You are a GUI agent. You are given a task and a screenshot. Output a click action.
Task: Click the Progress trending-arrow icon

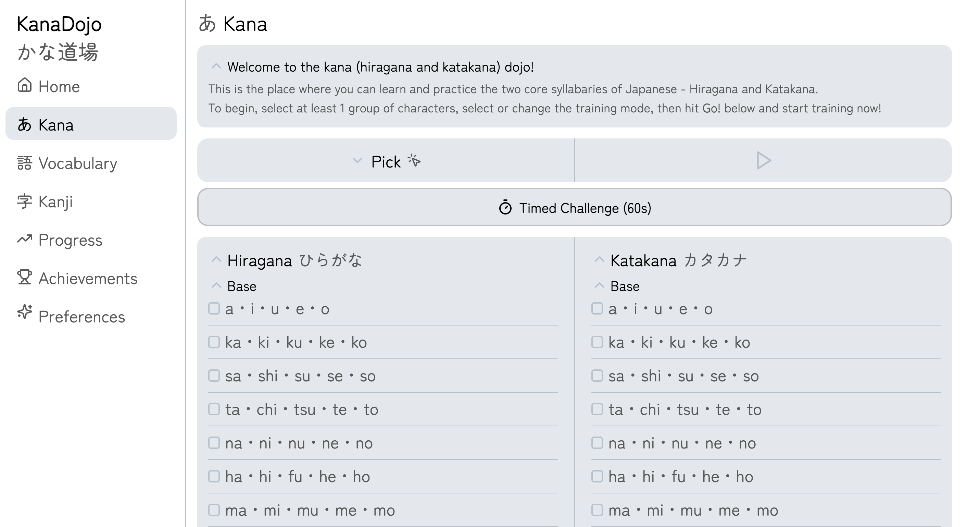point(24,239)
